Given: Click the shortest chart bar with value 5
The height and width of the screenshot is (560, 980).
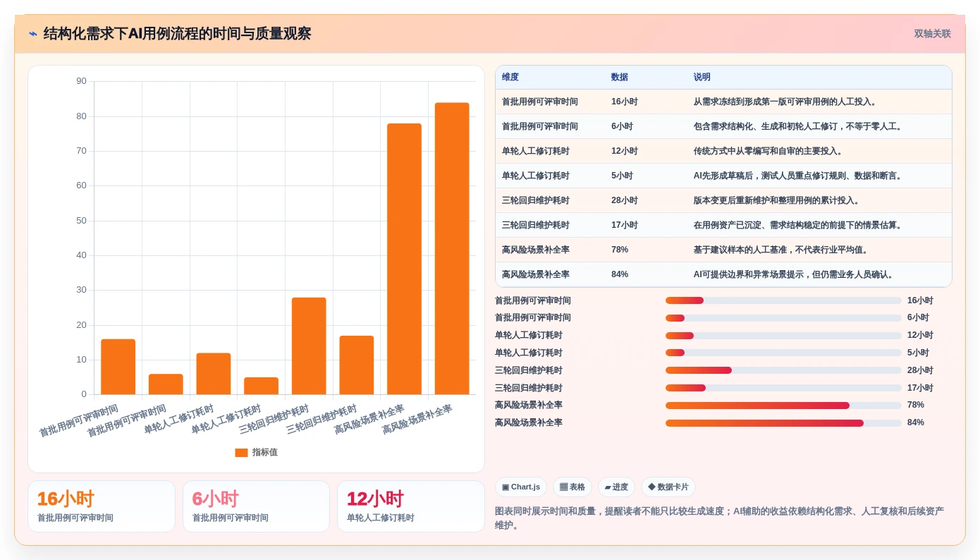Looking at the screenshot, I should (x=261, y=386).
